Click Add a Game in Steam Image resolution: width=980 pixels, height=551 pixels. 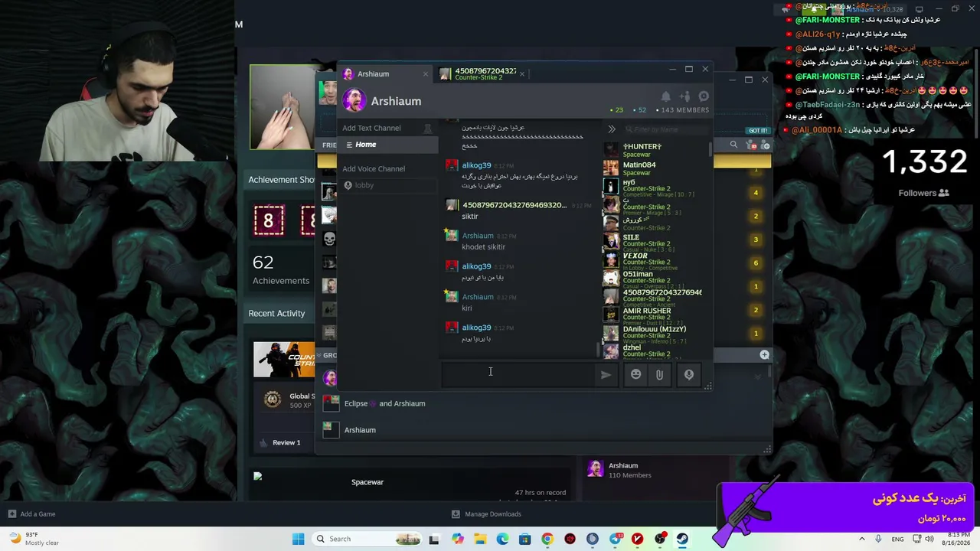pyautogui.click(x=31, y=514)
